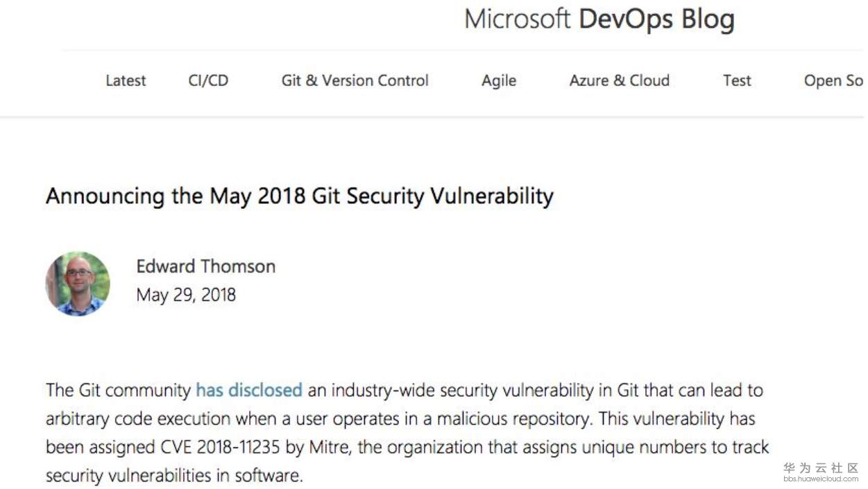
Task: Select the Azure & Cloud tab
Action: [x=620, y=80]
